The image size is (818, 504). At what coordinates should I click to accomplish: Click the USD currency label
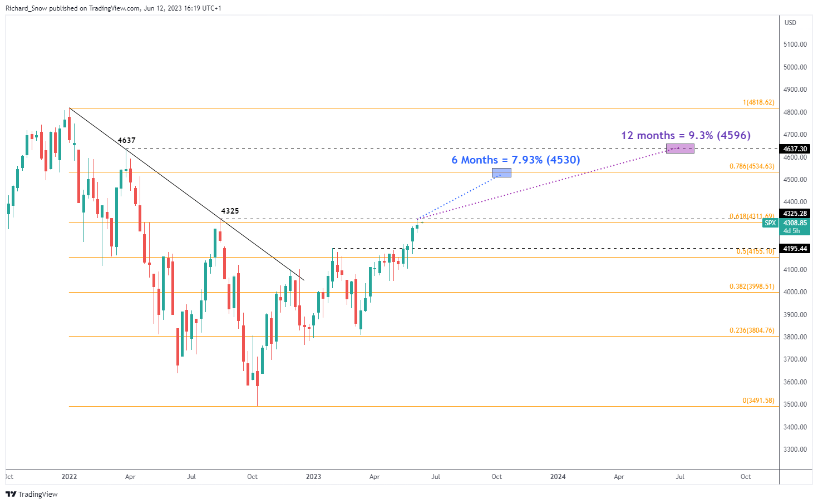pyautogui.click(x=790, y=23)
